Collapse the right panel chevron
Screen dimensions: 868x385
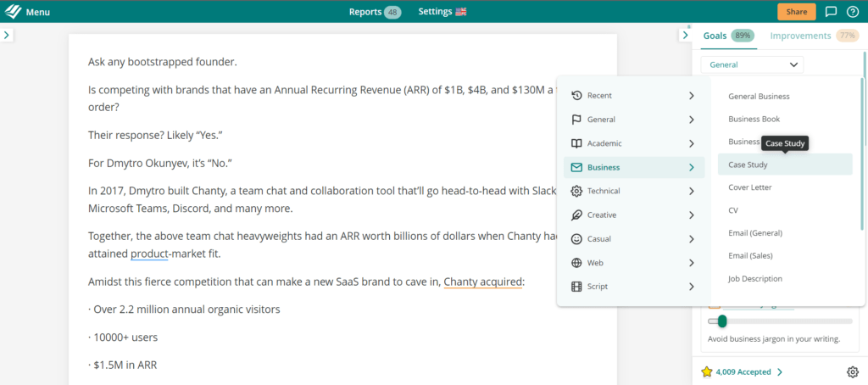[685, 35]
